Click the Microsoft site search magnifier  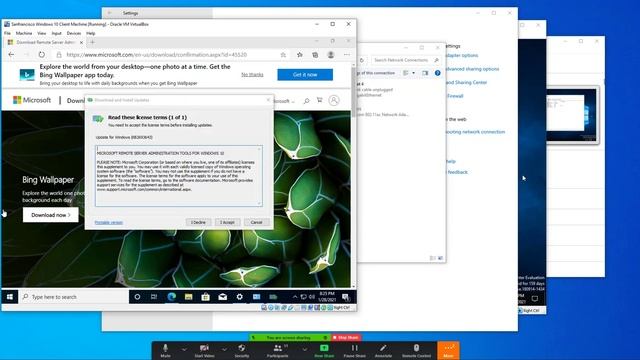[x=307, y=100]
